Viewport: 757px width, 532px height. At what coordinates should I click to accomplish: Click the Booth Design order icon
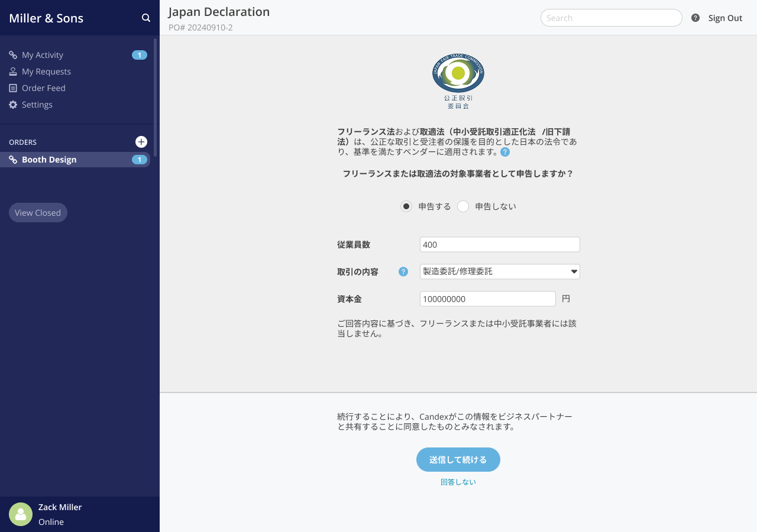[x=13, y=160]
